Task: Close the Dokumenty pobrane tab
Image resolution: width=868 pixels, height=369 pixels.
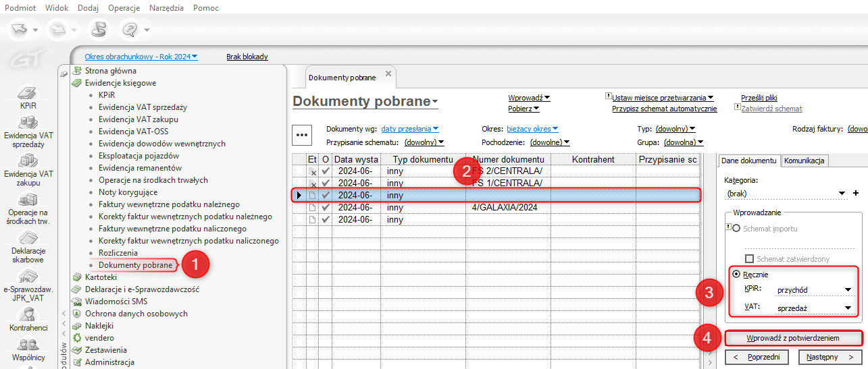Action: pos(388,74)
